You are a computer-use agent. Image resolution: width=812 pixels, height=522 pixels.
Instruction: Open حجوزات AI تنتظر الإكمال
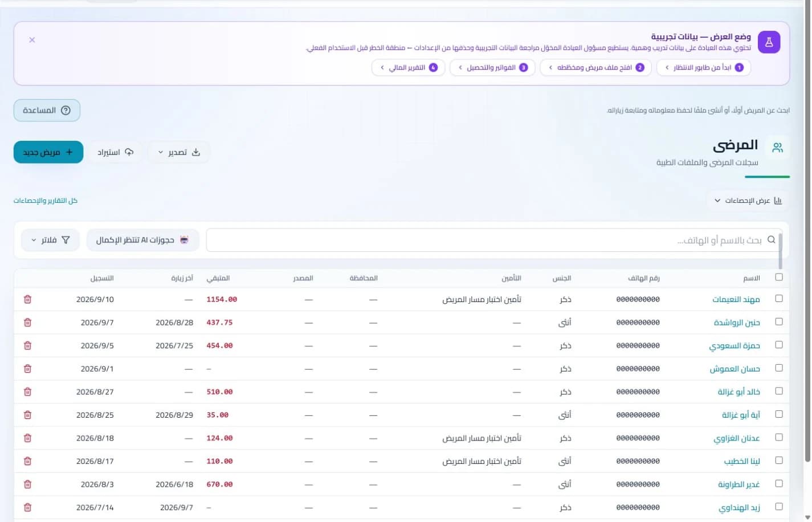click(x=143, y=240)
